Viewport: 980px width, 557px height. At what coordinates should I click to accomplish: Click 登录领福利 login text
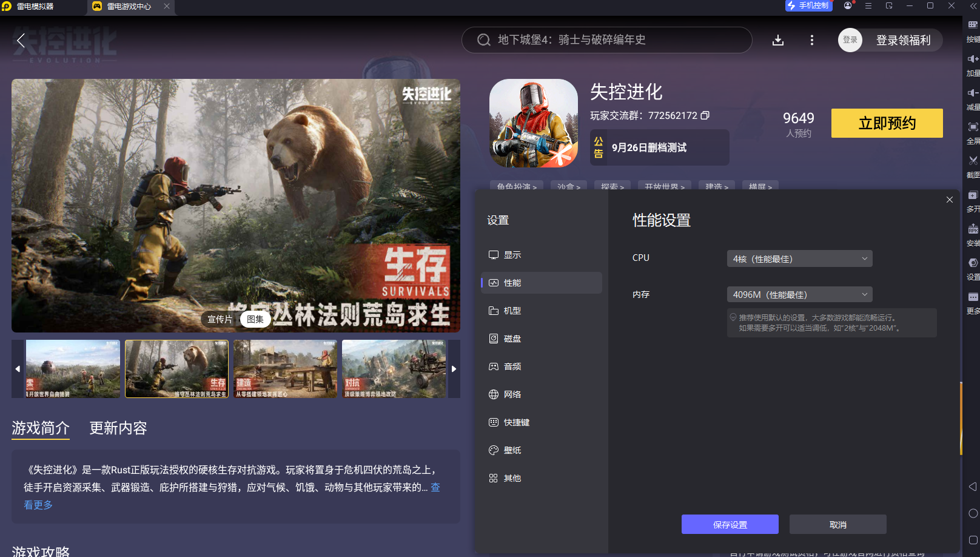tap(904, 40)
